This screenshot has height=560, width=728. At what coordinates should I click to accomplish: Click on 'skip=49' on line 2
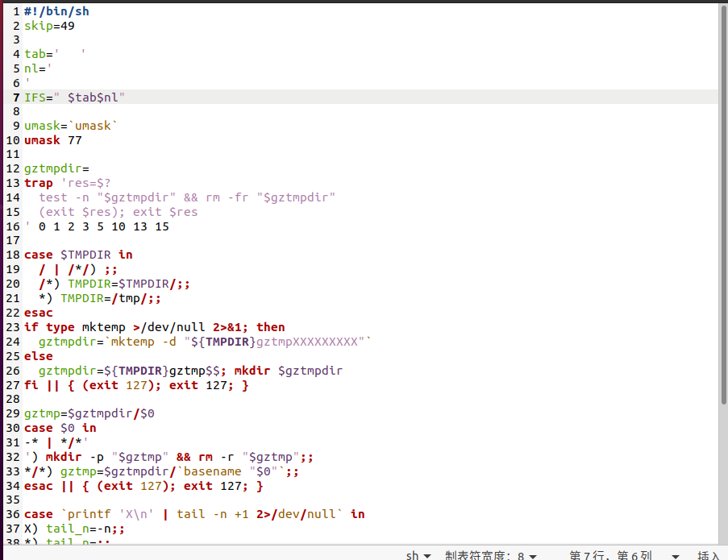click(50, 25)
